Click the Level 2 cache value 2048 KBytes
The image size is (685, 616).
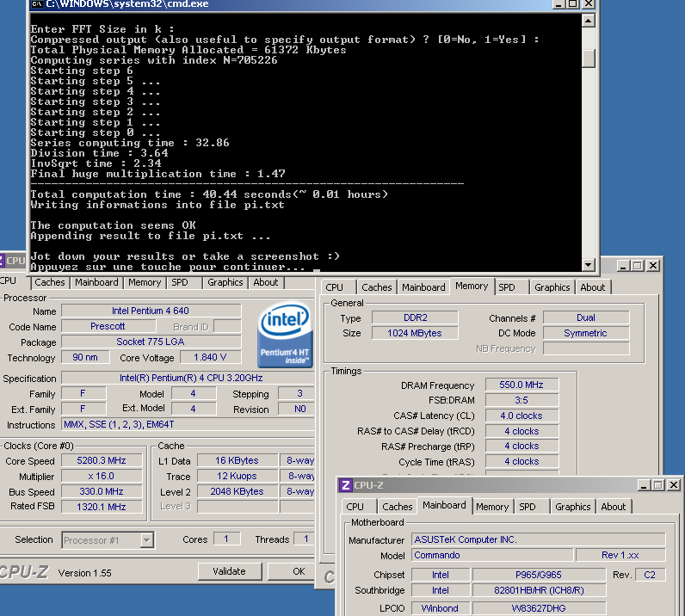[x=238, y=491]
